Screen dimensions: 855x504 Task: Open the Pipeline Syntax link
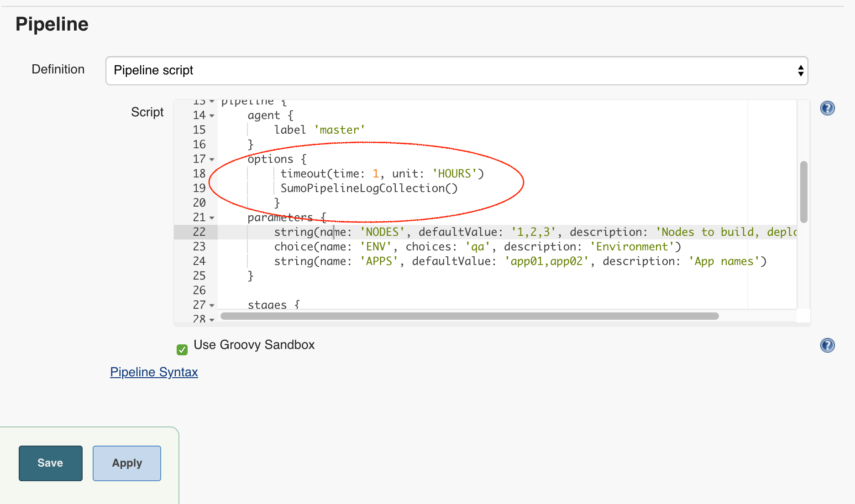tap(154, 372)
